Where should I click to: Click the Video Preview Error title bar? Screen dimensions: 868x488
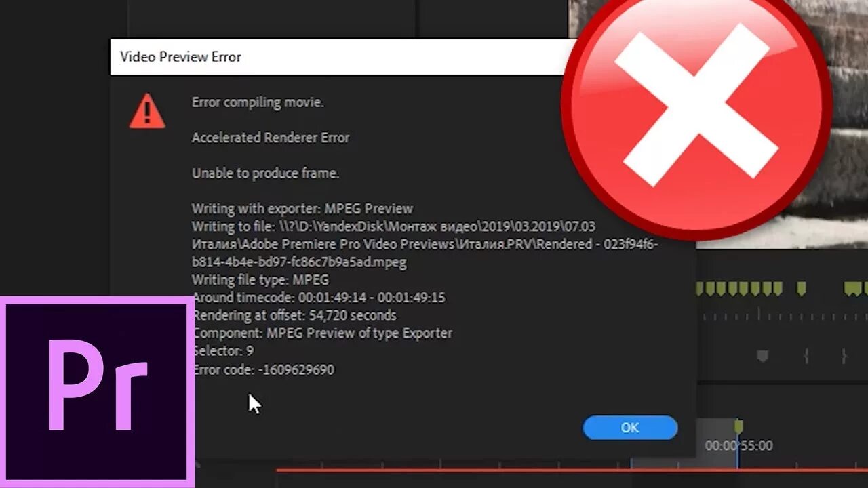(x=339, y=57)
